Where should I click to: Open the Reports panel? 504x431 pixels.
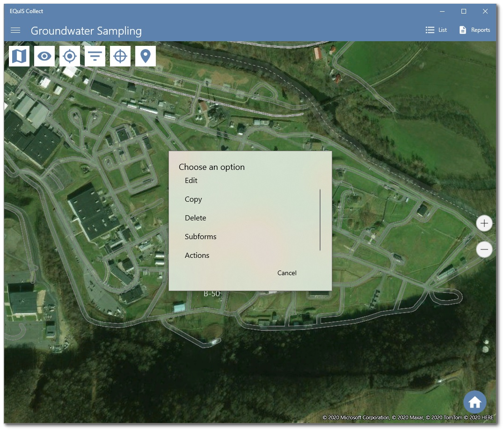pyautogui.click(x=474, y=29)
